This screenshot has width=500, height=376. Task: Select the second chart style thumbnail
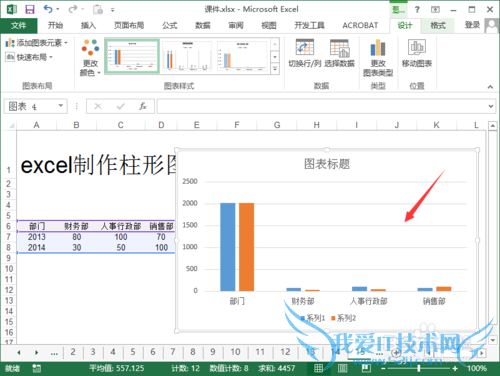tap(187, 56)
